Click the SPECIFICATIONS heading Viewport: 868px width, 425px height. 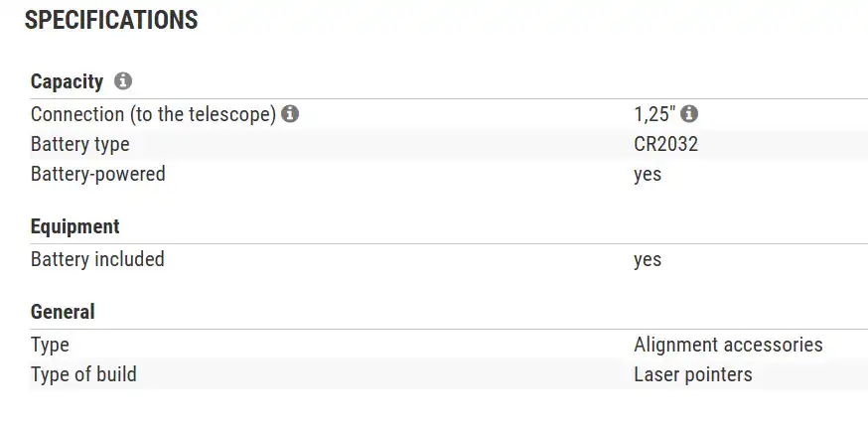(111, 20)
